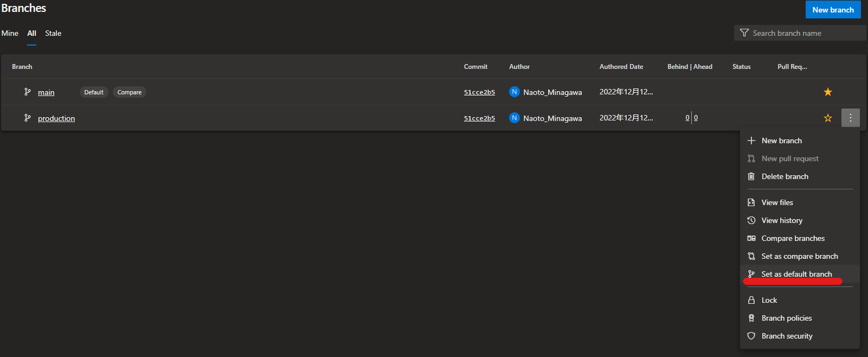Click author avatar in main row

pyautogui.click(x=515, y=92)
